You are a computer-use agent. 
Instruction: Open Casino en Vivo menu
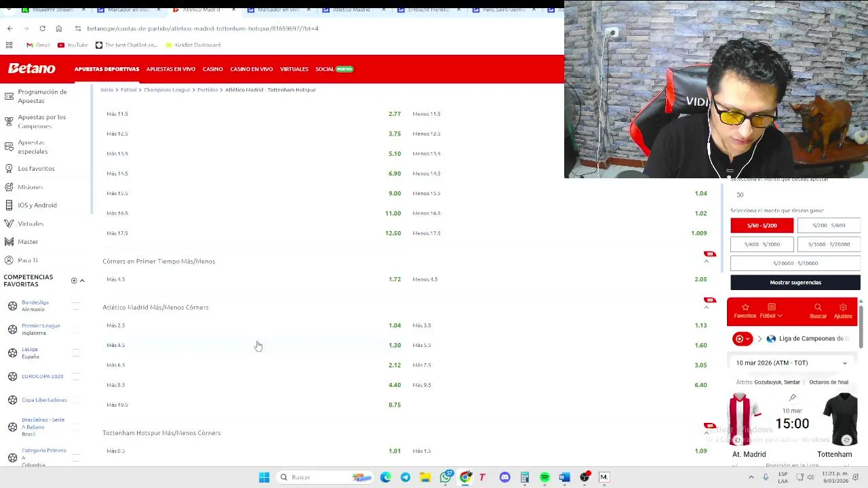(251, 69)
